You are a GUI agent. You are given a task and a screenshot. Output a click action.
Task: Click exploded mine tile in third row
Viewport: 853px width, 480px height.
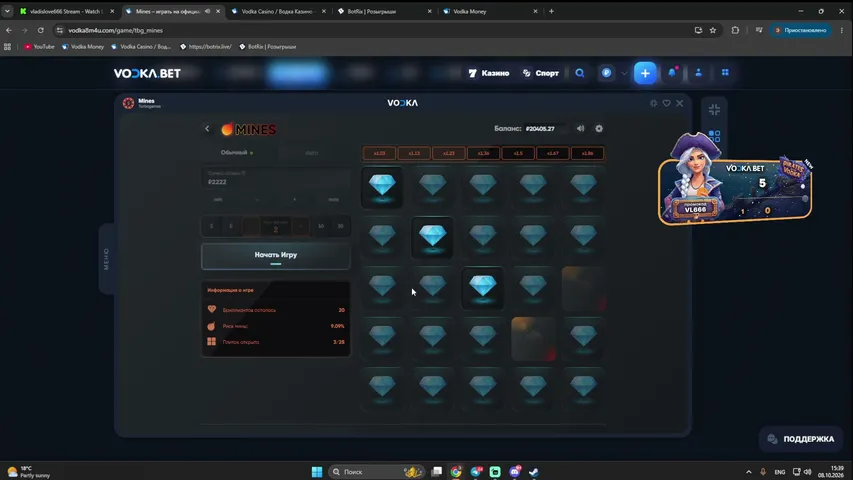[x=584, y=288]
